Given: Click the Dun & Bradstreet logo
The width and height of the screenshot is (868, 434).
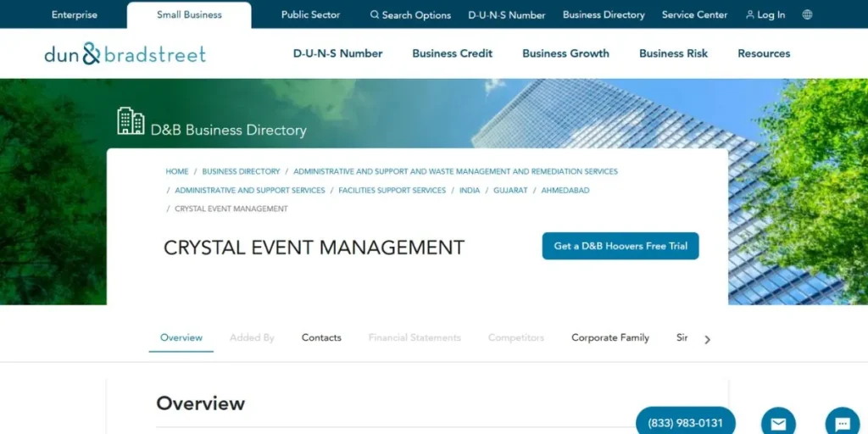Looking at the screenshot, I should coord(125,53).
